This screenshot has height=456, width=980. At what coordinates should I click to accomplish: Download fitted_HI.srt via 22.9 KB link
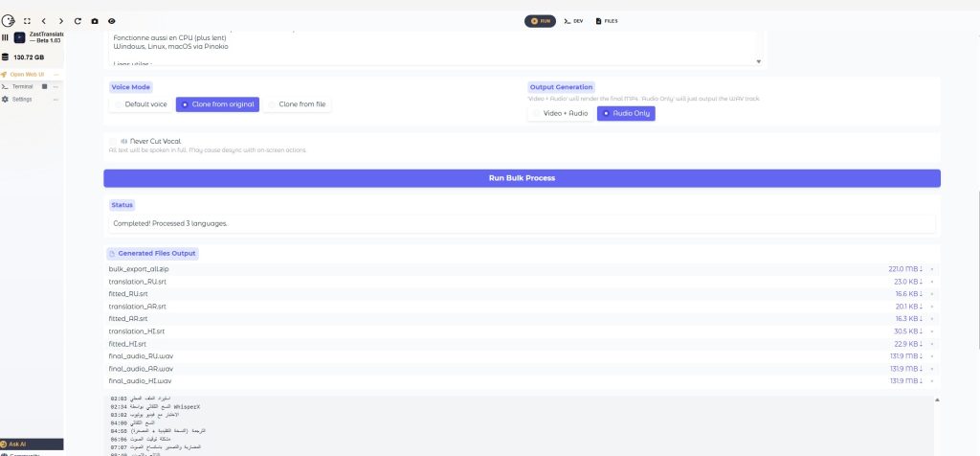pos(909,344)
